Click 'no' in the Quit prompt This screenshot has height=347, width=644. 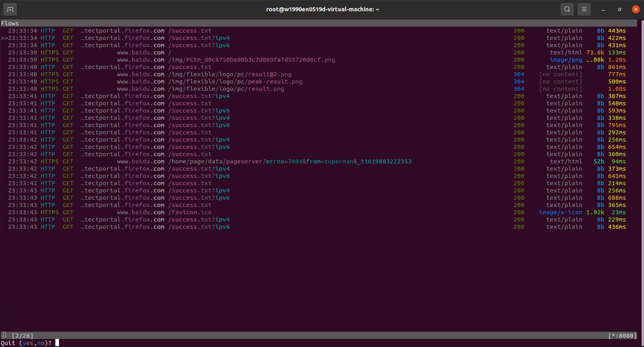[41, 343]
